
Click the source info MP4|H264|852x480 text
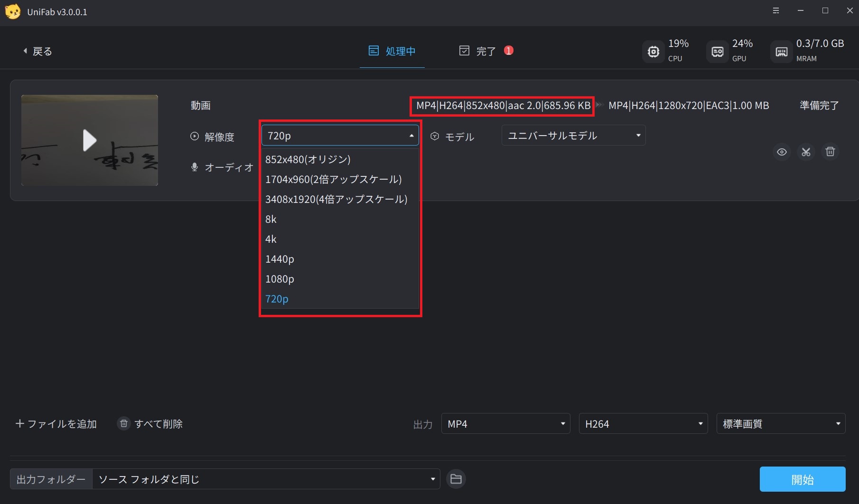coord(503,106)
